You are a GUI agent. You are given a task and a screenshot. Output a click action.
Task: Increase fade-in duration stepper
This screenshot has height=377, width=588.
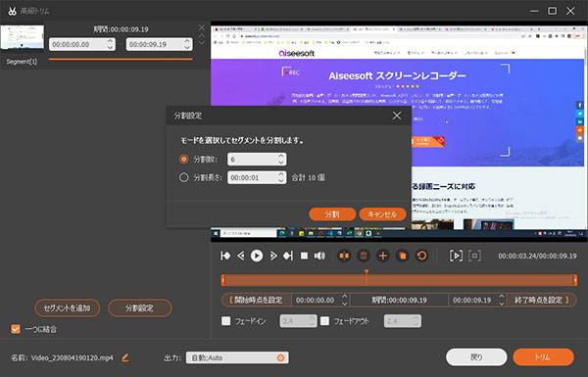pos(312,318)
